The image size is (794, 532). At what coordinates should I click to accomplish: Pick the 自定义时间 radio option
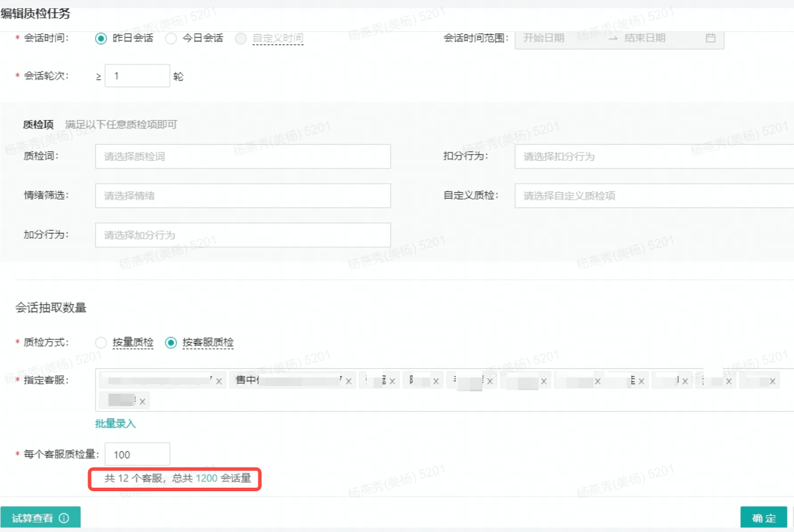[241, 38]
